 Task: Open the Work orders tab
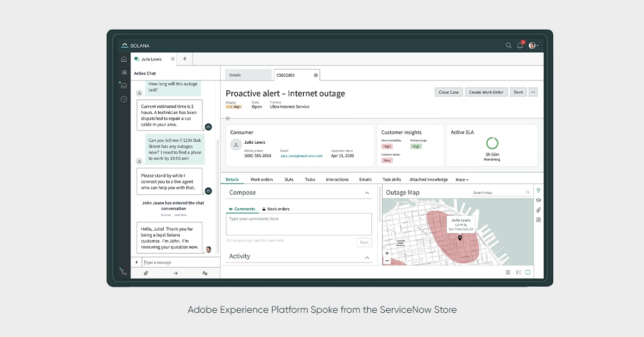(x=262, y=179)
